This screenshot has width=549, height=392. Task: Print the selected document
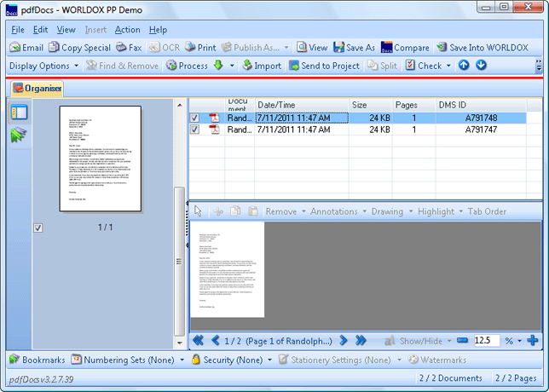(200, 47)
